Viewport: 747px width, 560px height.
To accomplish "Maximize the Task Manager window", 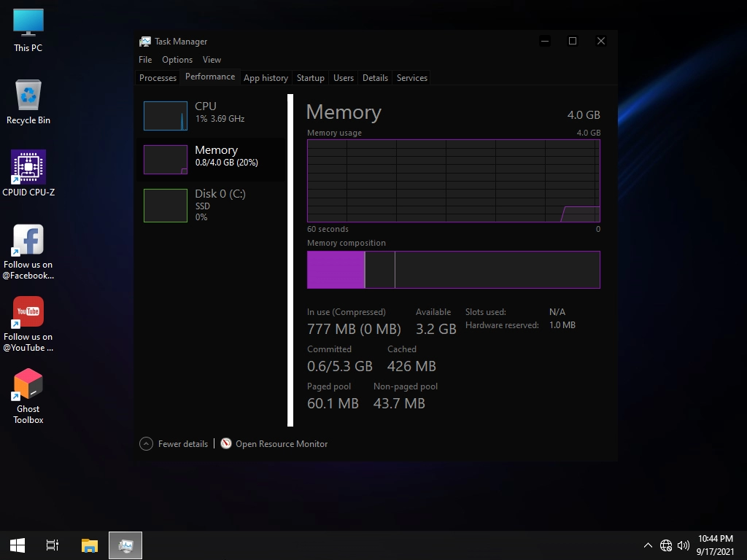I will tap(573, 41).
